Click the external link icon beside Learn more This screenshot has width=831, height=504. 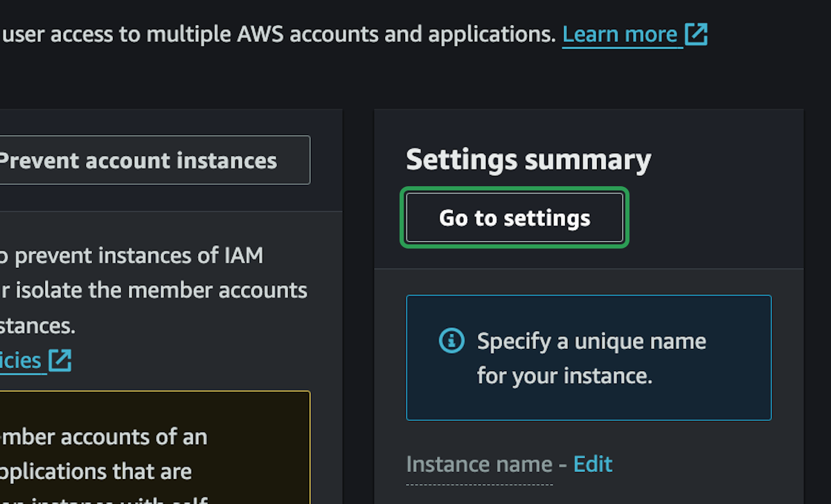(x=696, y=34)
